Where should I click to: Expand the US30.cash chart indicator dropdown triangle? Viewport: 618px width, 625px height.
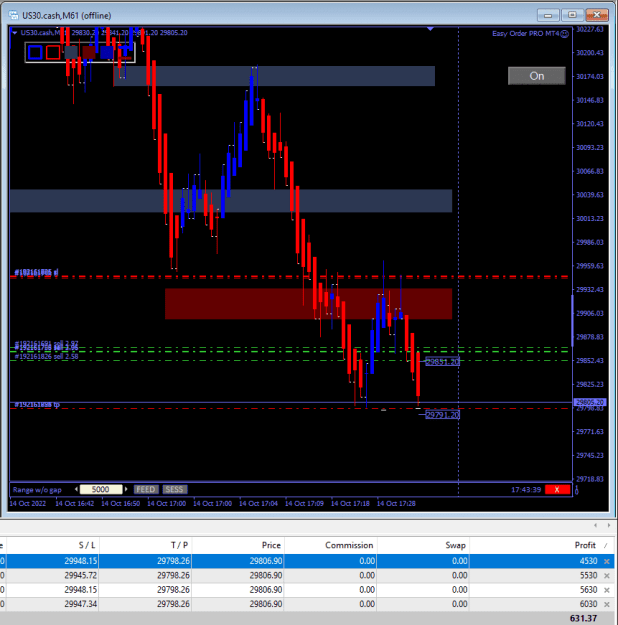14,33
